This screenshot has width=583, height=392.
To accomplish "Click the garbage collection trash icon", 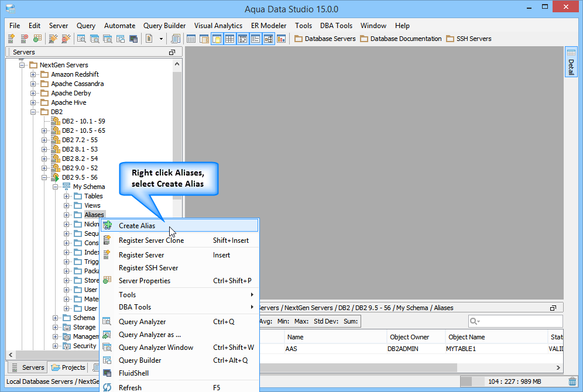I will click(x=572, y=381).
